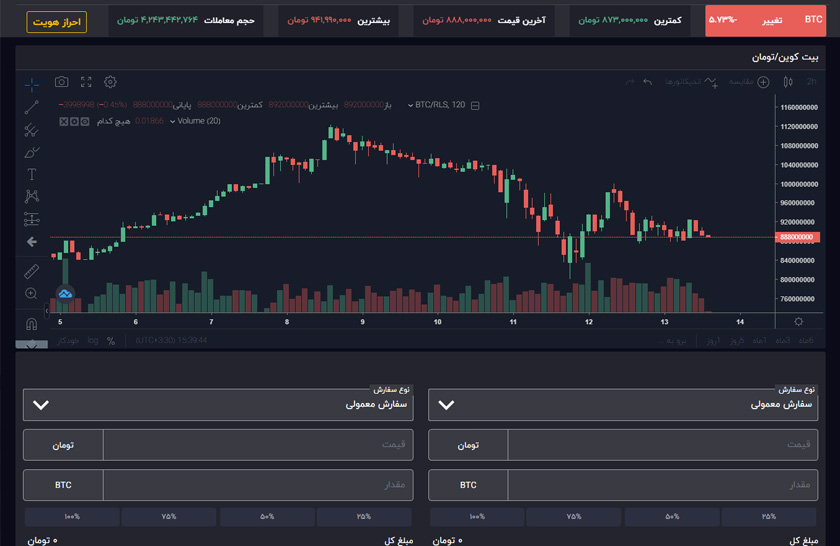Toggle log scale on chart

(x=93, y=341)
